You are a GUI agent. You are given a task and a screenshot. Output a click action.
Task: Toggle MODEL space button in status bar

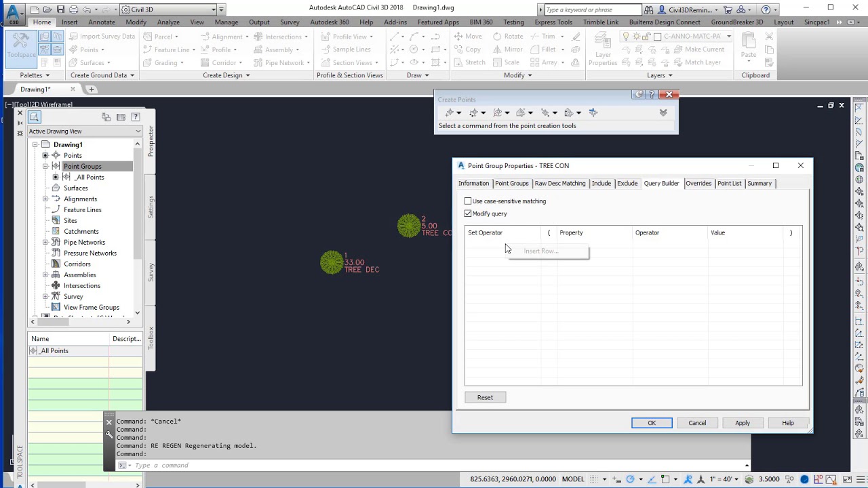[573, 479]
